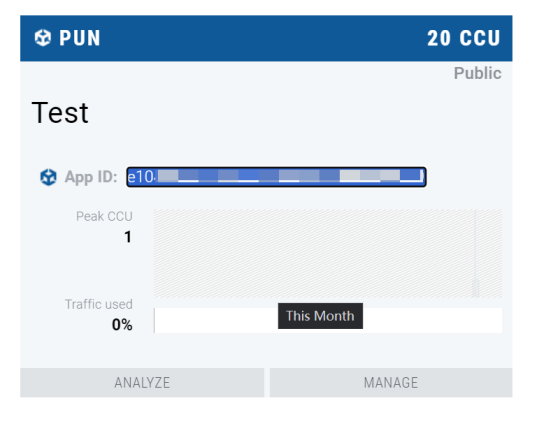The width and height of the screenshot is (560, 427).
Task: Click the Peak CCU usage chart
Action: (x=328, y=253)
